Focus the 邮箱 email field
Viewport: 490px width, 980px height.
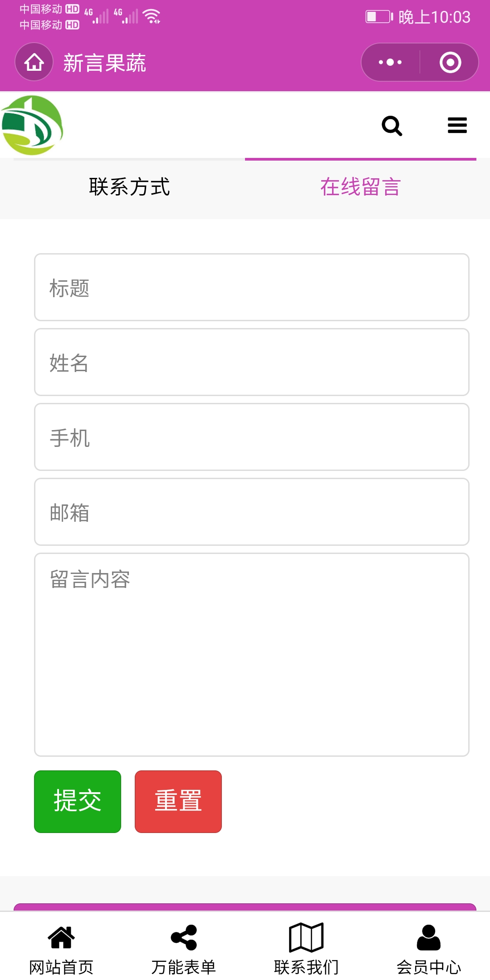252,512
